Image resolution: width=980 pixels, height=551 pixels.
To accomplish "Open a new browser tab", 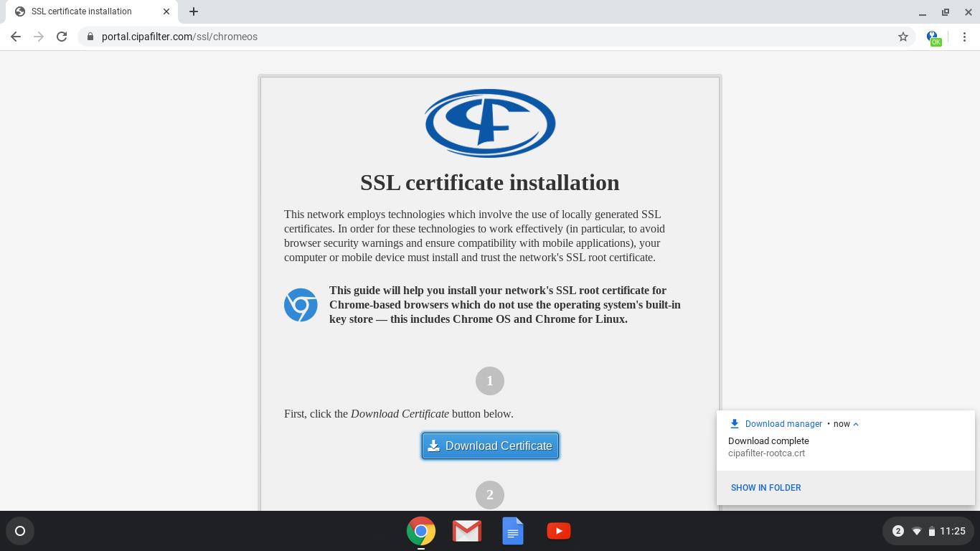I will [x=193, y=11].
